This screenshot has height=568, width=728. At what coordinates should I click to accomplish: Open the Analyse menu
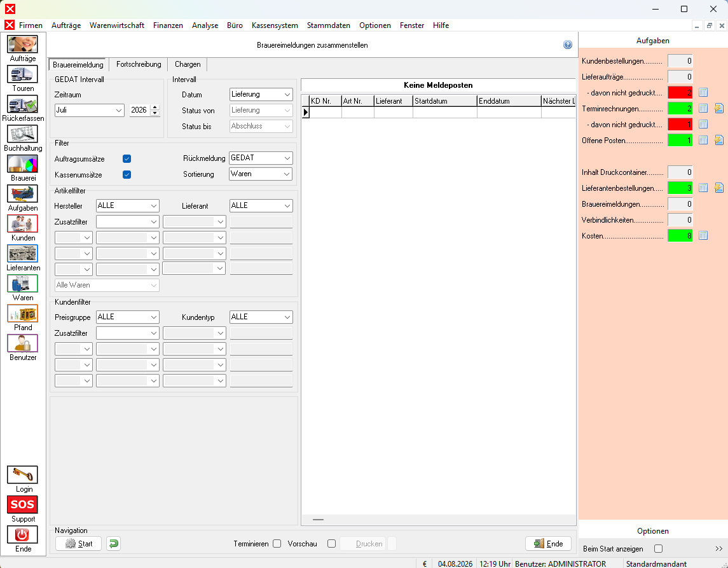click(205, 25)
